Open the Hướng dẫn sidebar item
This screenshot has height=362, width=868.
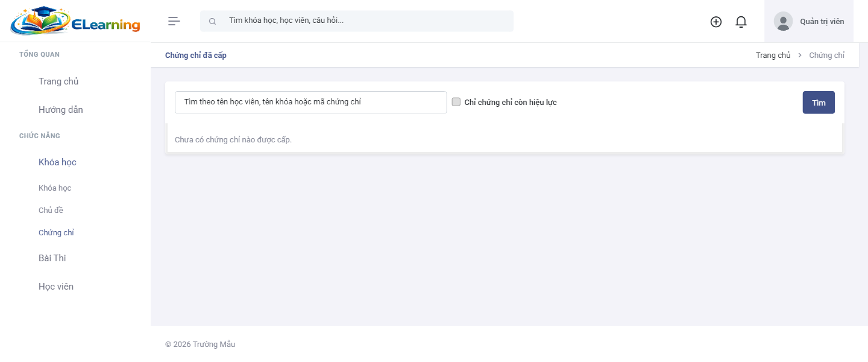(x=61, y=110)
